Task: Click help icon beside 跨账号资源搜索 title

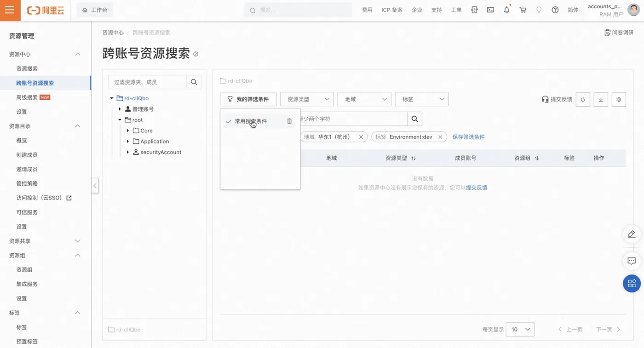Action: coord(196,54)
